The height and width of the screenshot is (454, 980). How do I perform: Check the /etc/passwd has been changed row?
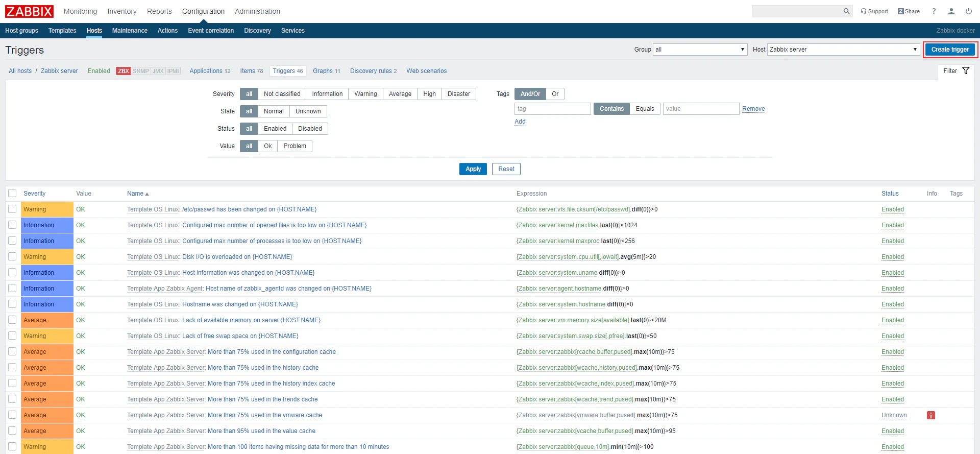[x=12, y=209]
